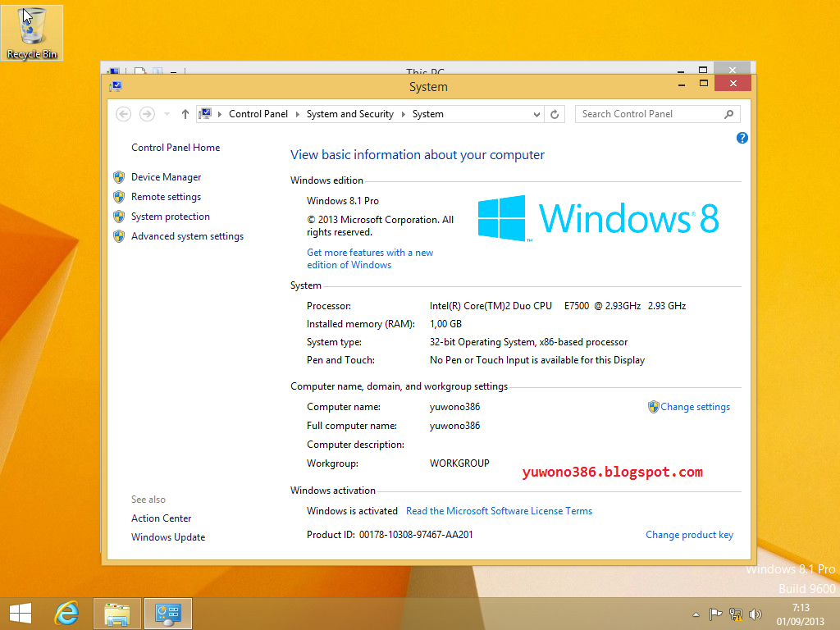
Task: Click the WORKGROUP value
Action: coord(459,463)
